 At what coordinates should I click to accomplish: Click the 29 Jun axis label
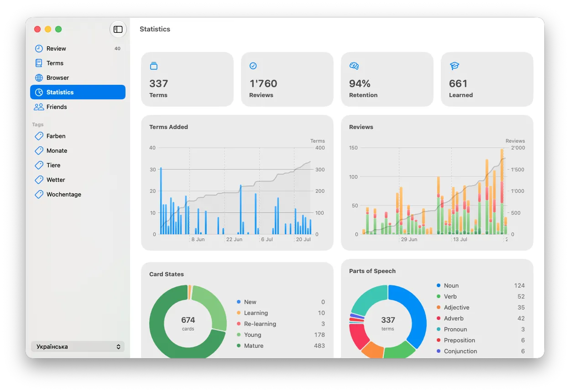click(409, 239)
